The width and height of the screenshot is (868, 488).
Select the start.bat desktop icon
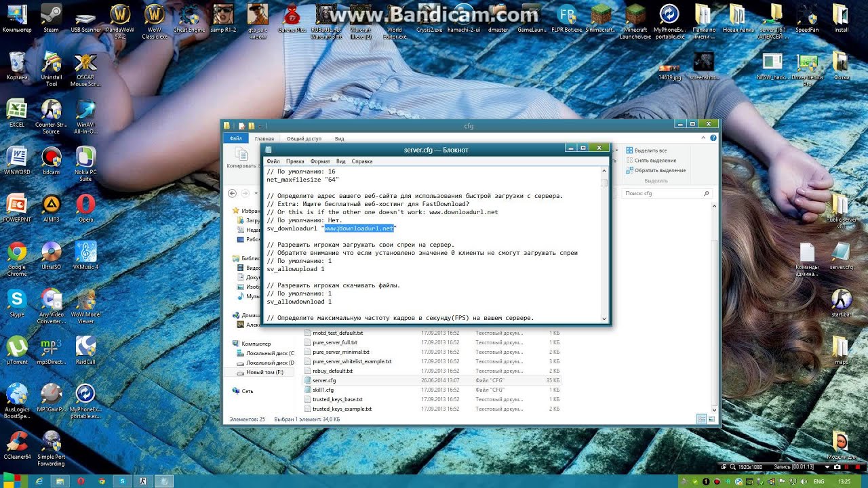pyautogui.click(x=841, y=303)
